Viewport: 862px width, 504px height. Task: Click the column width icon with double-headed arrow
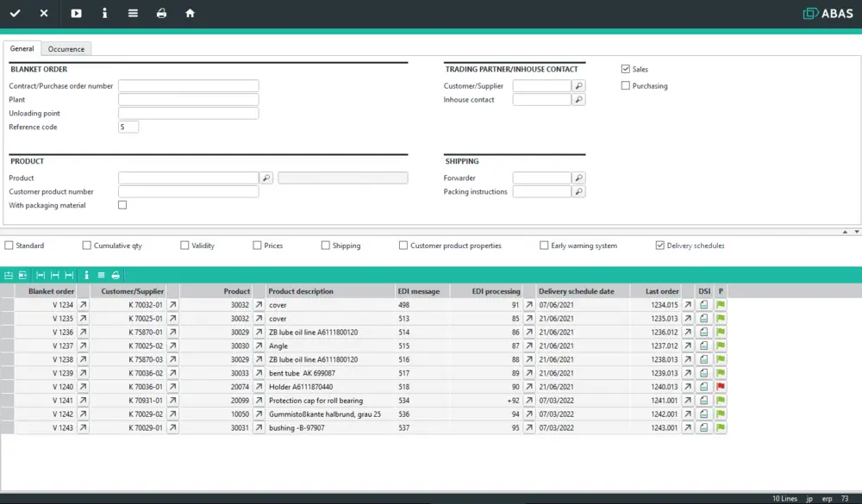pos(41,275)
